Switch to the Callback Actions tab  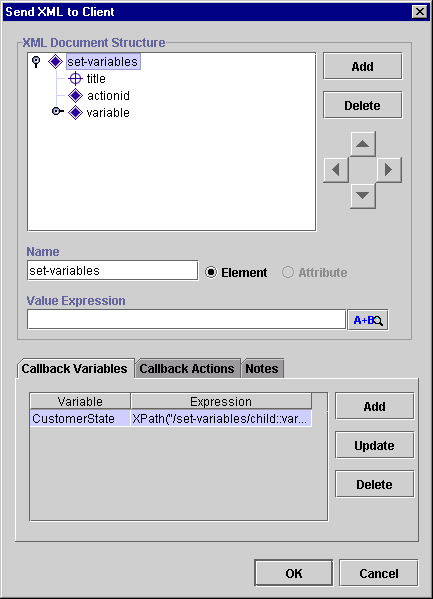click(x=187, y=369)
